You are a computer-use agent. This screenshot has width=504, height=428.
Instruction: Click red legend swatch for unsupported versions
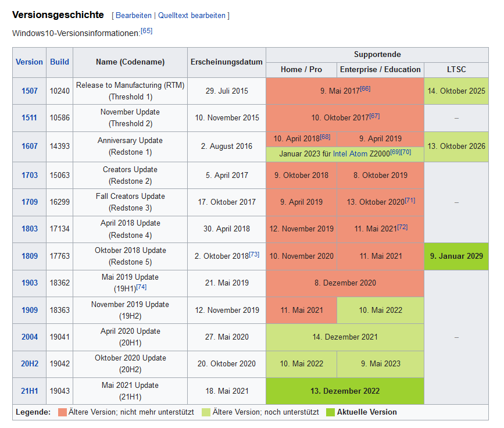62,412
